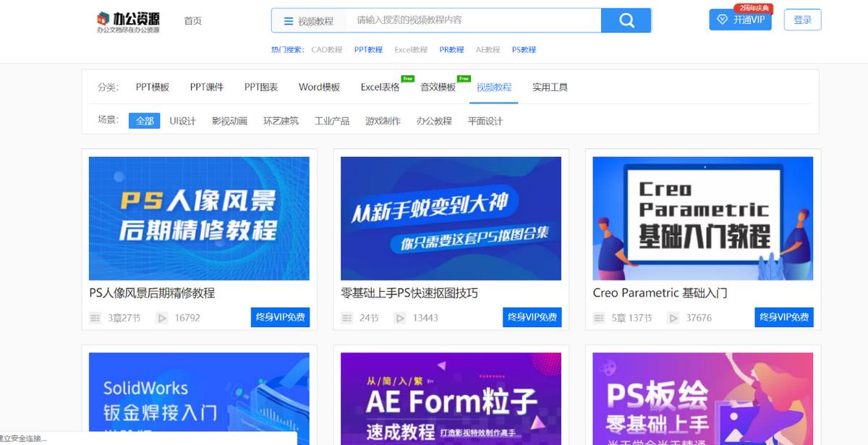Screen dimensions: 868x445
Task: Open the AE Form粒子 tutorial thumbnail
Action: coord(451,398)
